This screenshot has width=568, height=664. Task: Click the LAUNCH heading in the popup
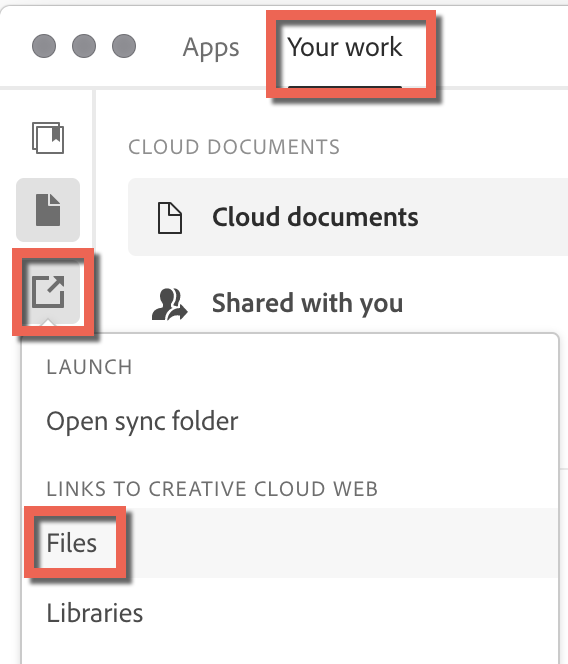(89, 367)
